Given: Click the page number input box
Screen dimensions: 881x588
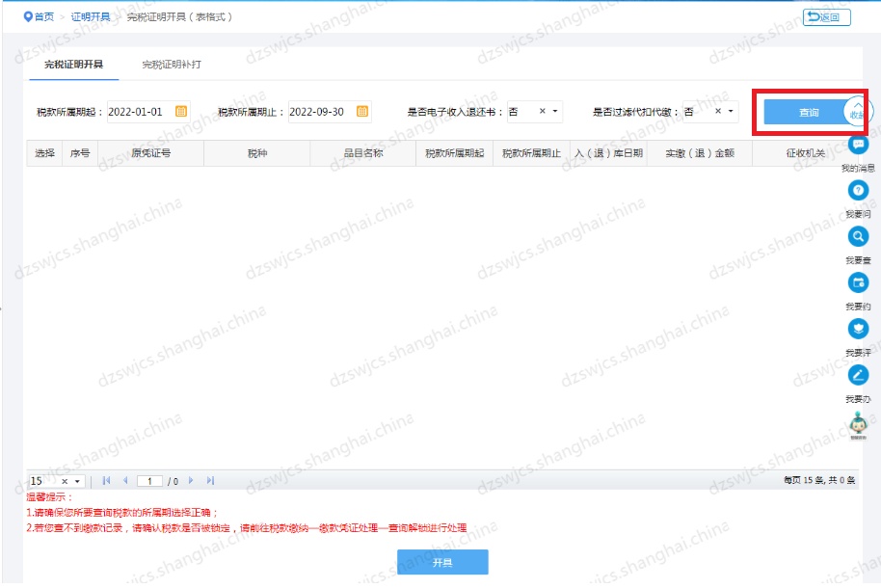Looking at the screenshot, I should click(149, 481).
